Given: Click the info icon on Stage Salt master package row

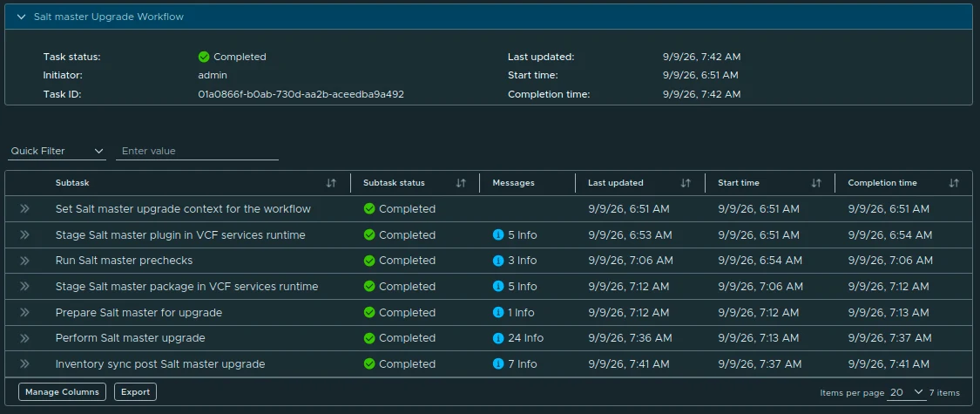Looking at the screenshot, I should tap(498, 287).
